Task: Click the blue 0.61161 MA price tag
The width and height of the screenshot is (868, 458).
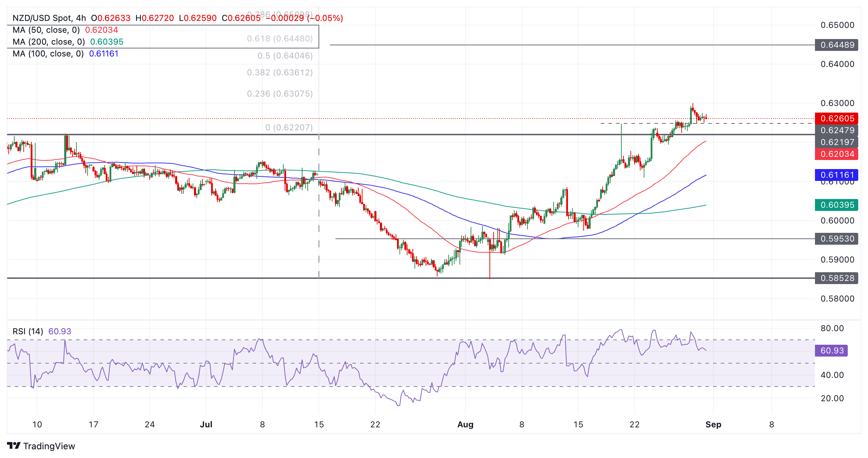Action: pyautogui.click(x=836, y=175)
